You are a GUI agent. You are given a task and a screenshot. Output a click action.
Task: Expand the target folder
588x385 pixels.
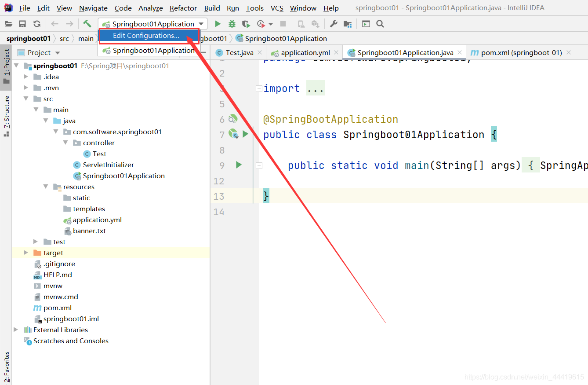tap(26, 253)
